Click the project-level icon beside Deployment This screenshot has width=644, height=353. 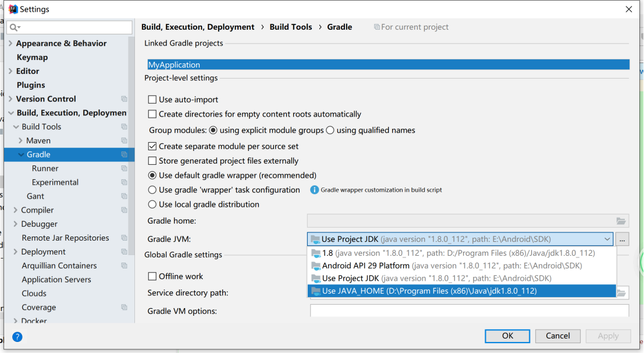pos(124,252)
